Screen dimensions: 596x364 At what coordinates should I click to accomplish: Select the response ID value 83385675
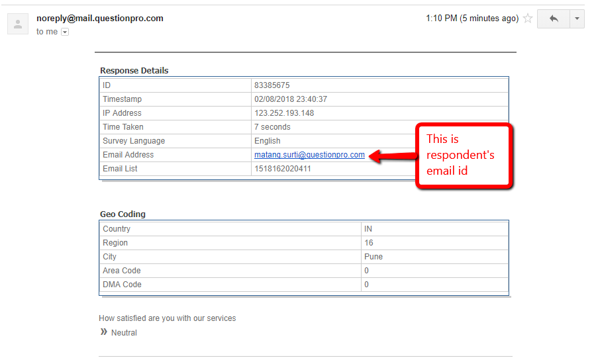(272, 85)
